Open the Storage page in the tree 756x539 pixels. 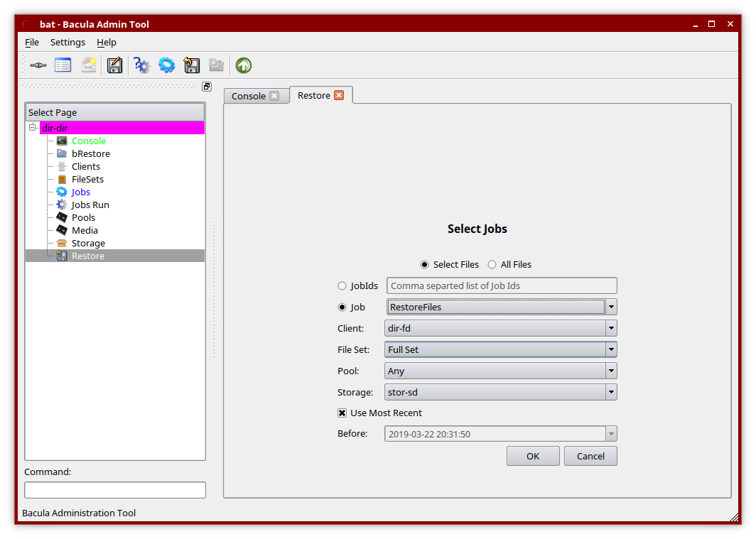pos(88,243)
